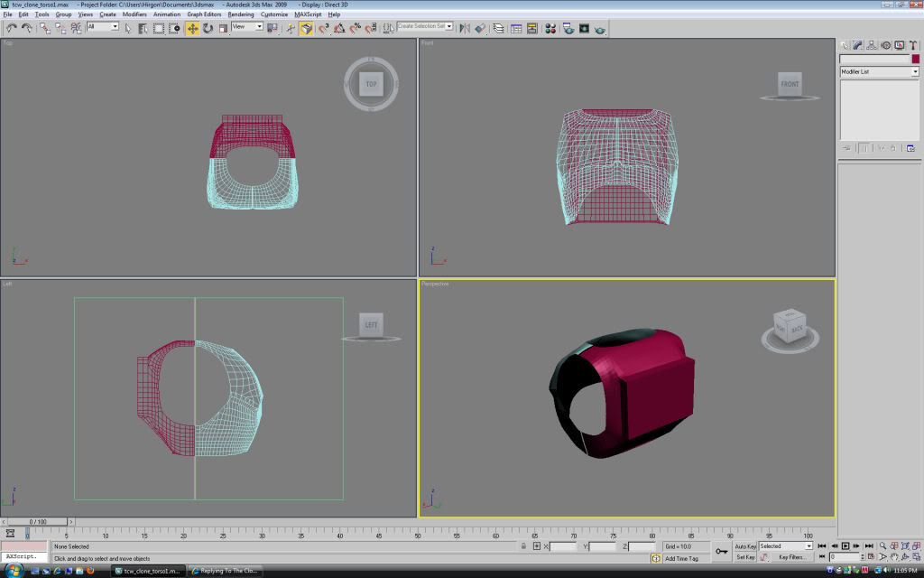Expand the Modifier List dropdown
Viewport: 924px width, 578px height.
(914, 71)
